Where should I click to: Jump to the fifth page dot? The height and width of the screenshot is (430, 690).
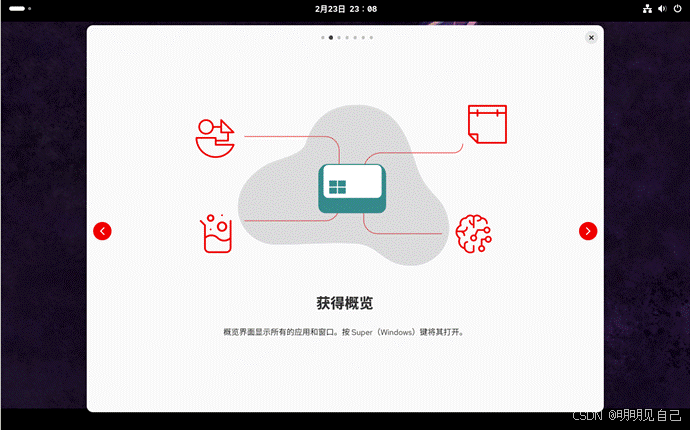(355, 38)
